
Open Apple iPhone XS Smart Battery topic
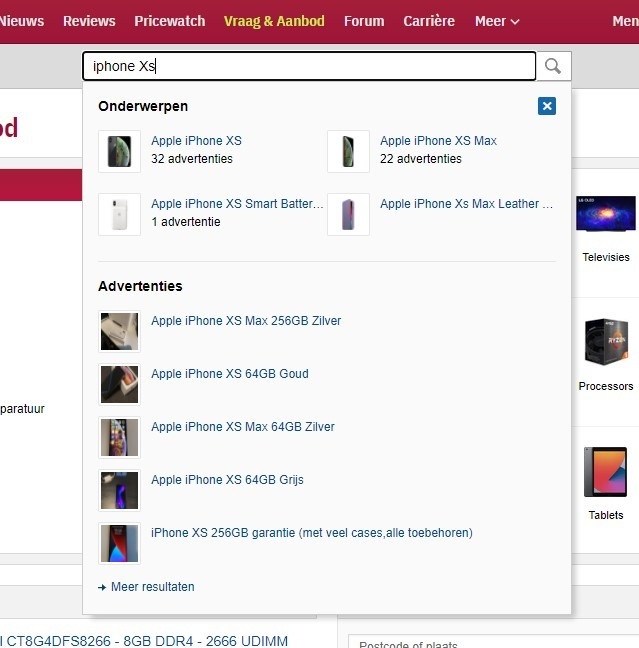237,204
